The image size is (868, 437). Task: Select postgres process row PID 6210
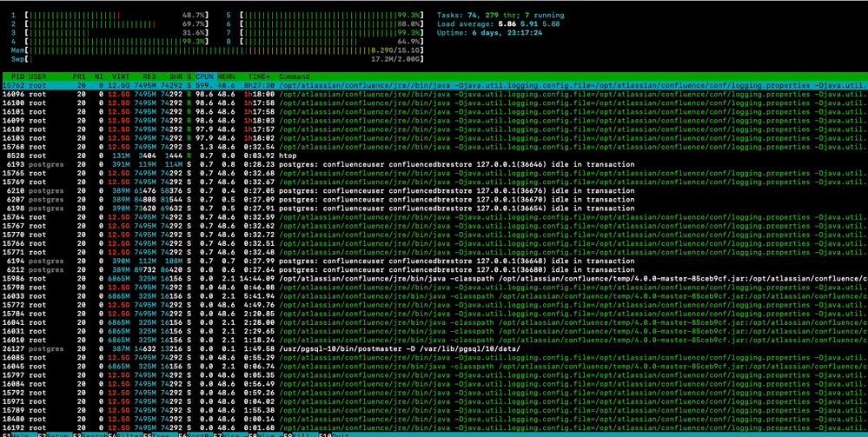coord(434,191)
